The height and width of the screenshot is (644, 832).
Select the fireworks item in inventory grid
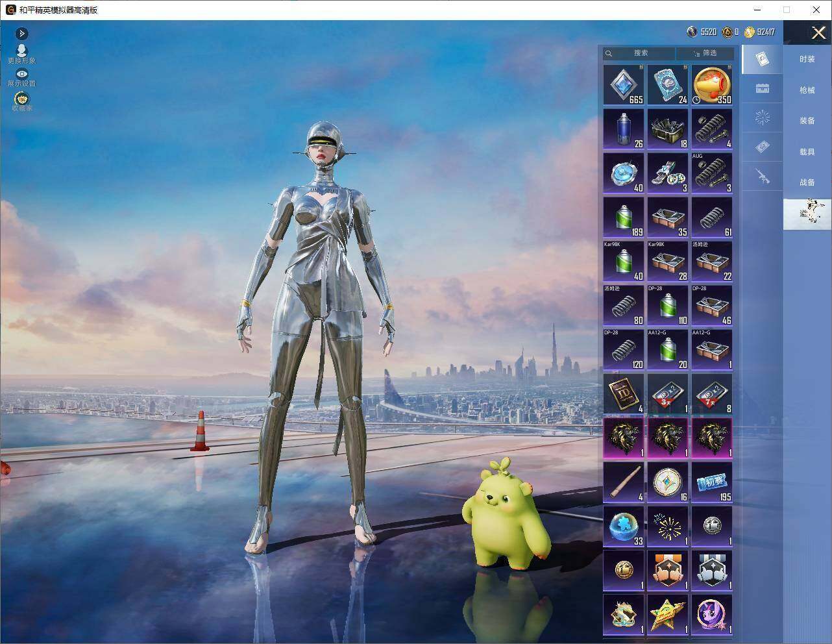(668, 526)
